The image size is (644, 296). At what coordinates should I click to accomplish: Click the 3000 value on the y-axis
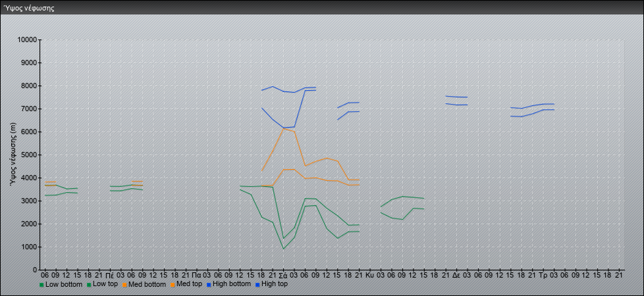click(29, 201)
